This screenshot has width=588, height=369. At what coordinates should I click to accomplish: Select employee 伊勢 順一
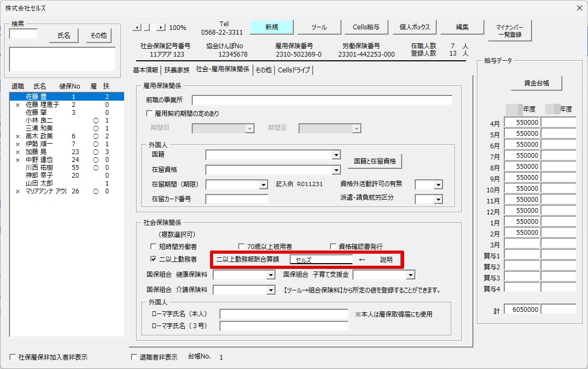click(66, 144)
